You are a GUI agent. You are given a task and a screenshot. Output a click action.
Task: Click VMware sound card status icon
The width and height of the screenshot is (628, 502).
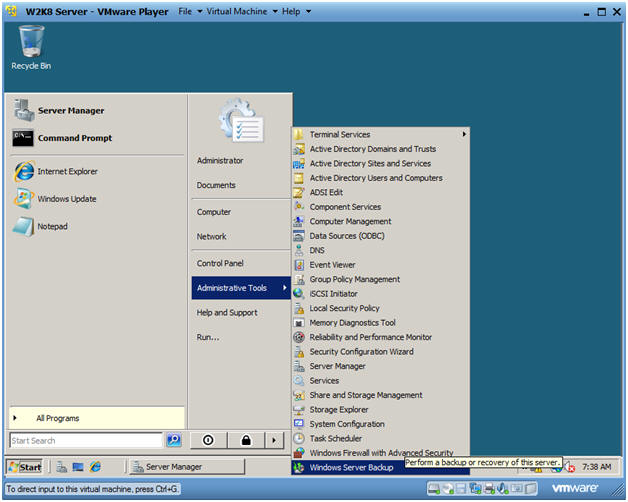pos(502,488)
